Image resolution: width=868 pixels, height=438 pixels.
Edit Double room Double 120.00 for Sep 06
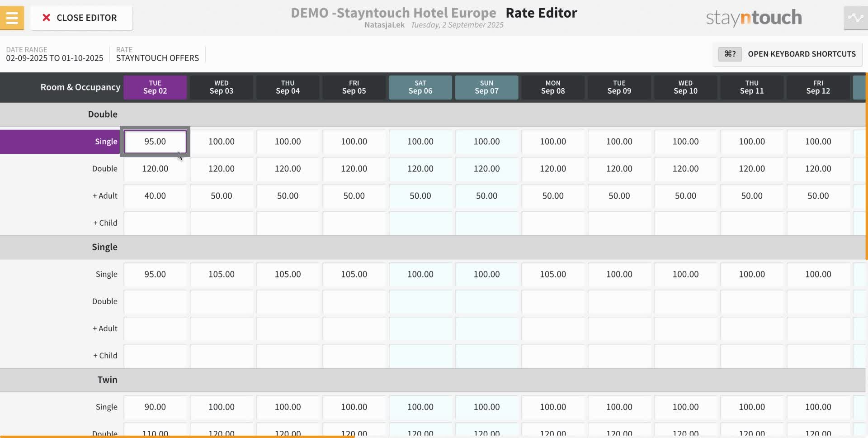tap(420, 169)
